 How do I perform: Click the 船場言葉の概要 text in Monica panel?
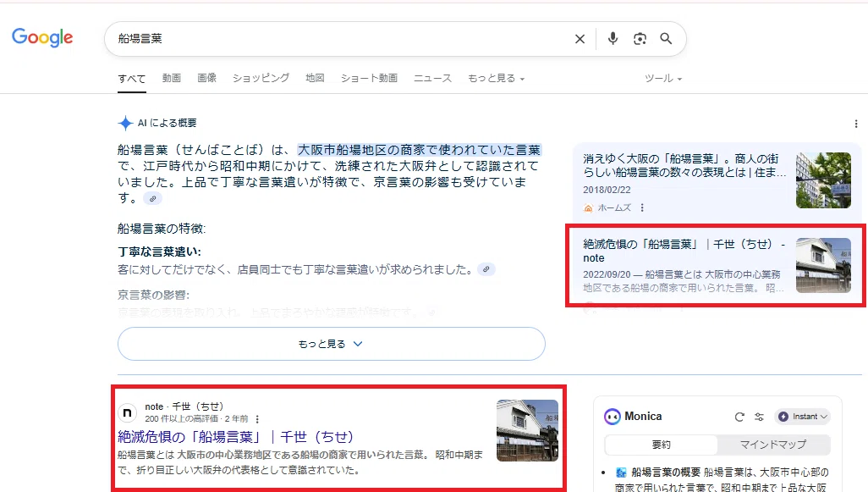tap(666, 473)
